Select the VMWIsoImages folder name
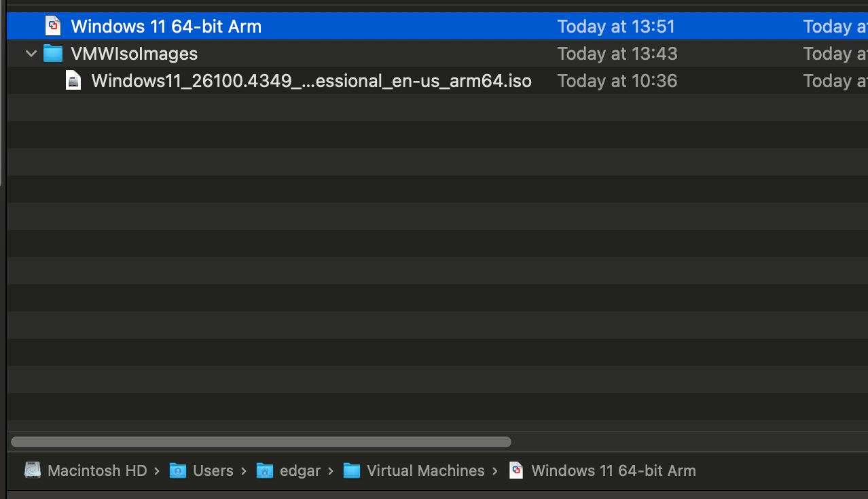This screenshot has height=499, width=868. 134,54
